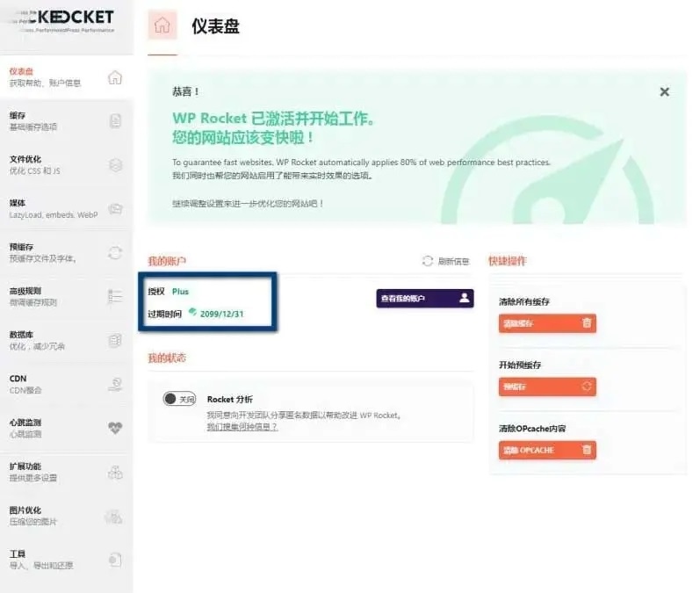This screenshot has height=593, width=700.
Task: Click the 清除 OPCACHE button
Action: click(547, 450)
